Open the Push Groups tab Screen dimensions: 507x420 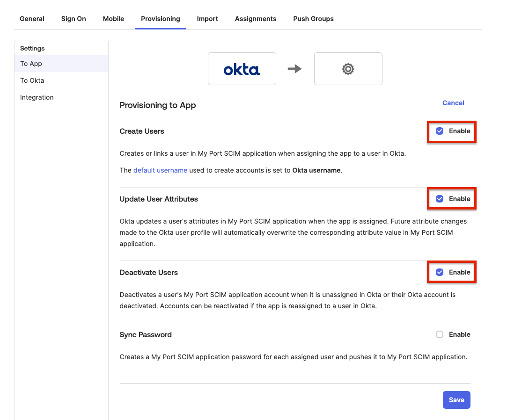[x=313, y=19]
